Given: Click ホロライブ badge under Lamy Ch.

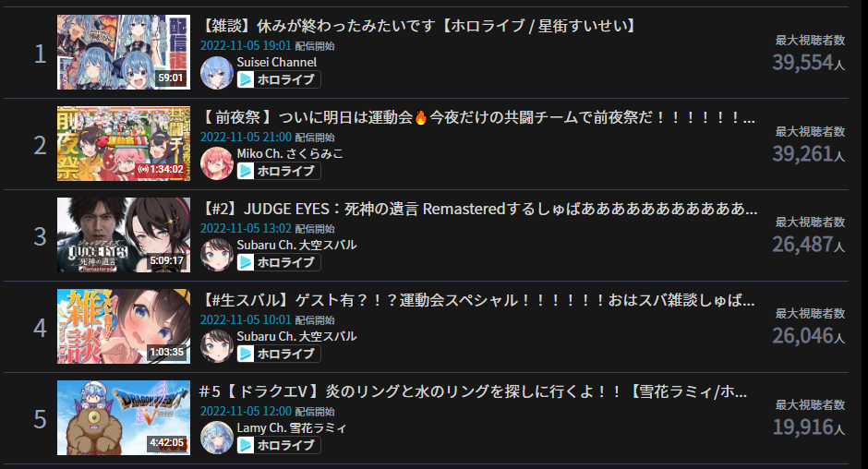Looking at the screenshot, I should click(279, 445).
